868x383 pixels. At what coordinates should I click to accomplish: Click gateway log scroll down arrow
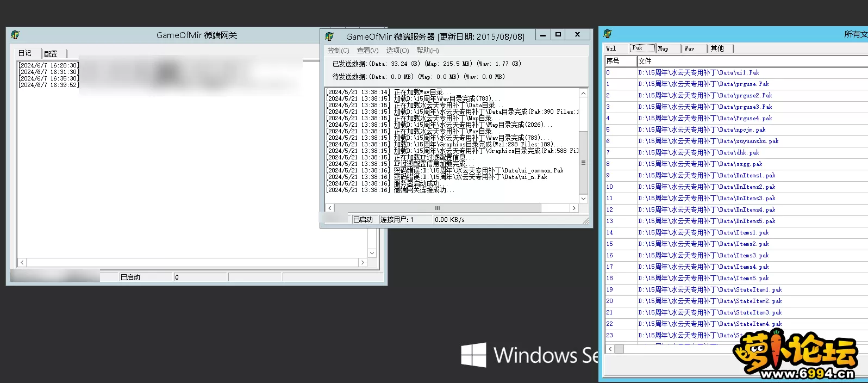(372, 253)
